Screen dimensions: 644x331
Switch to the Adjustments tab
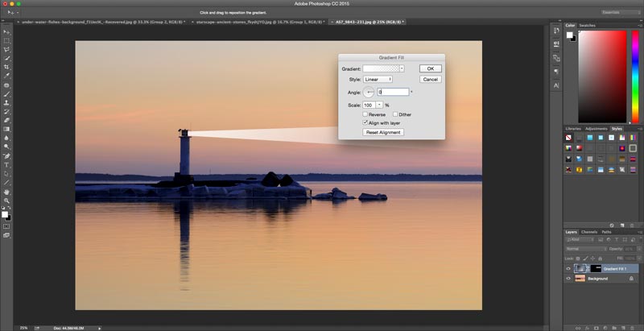point(596,129)
